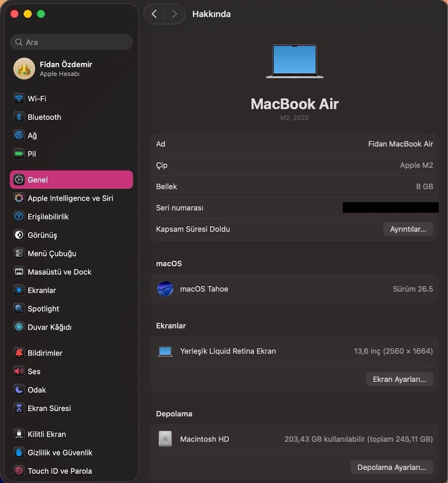Select the Menü Çubuğu icon

(x=19, y=253)
